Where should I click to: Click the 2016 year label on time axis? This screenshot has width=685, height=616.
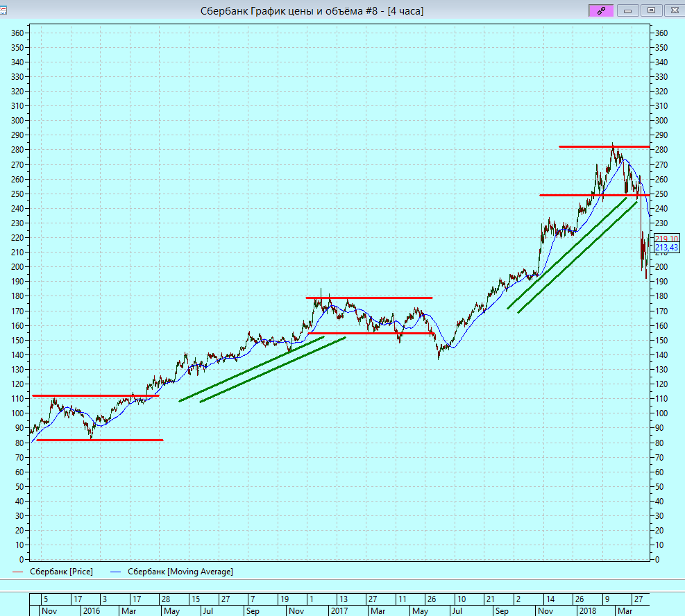tap(92, 610)
